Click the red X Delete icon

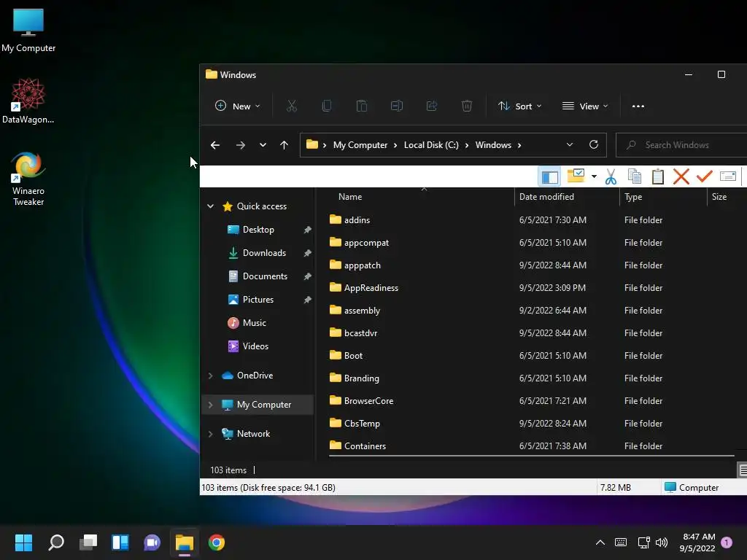(x=681, y=176)
